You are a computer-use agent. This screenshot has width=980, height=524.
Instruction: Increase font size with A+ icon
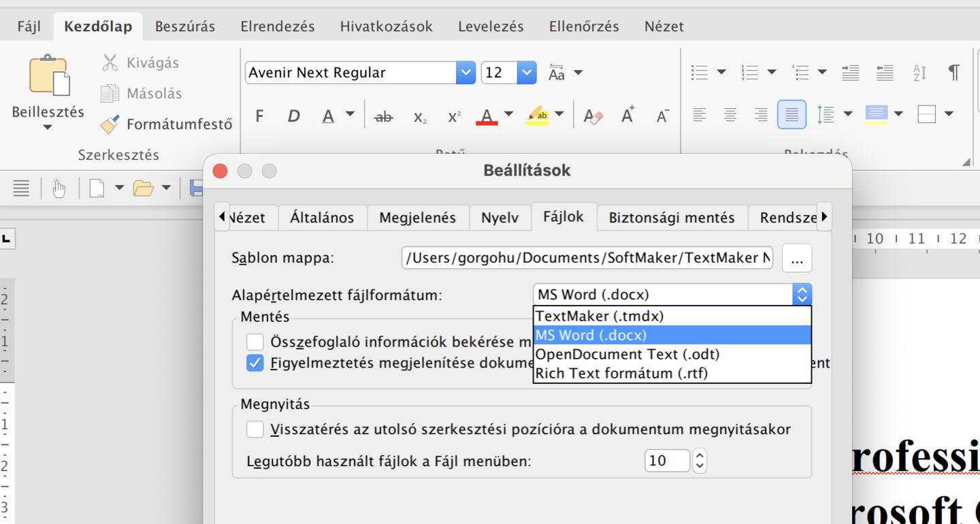tap(627, 115)
